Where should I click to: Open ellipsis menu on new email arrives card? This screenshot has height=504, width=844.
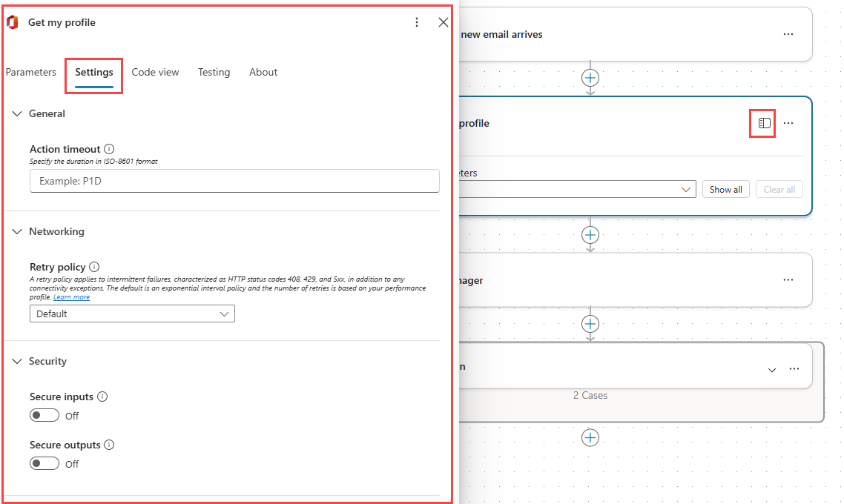click(x=788, y=34)
